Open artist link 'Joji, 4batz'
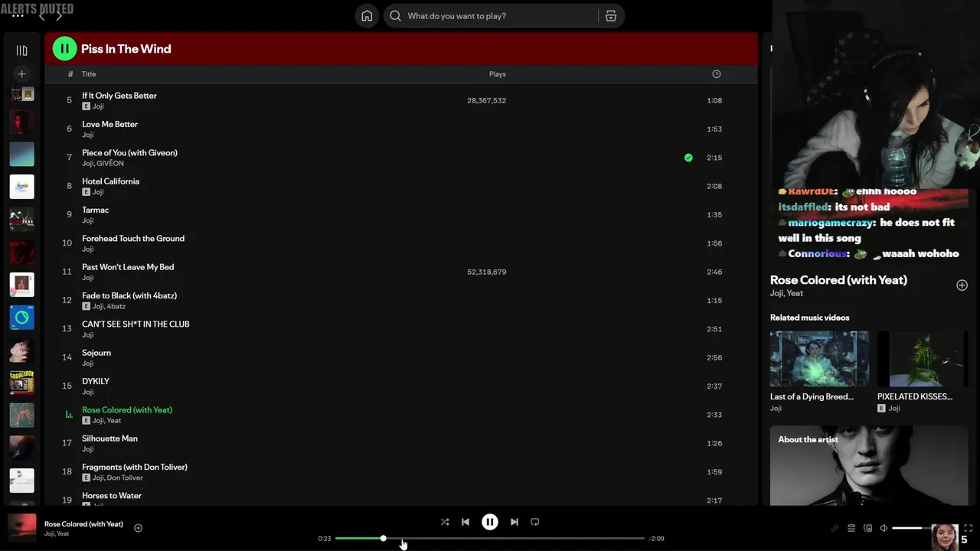980x551 pixels. point(109,307)
